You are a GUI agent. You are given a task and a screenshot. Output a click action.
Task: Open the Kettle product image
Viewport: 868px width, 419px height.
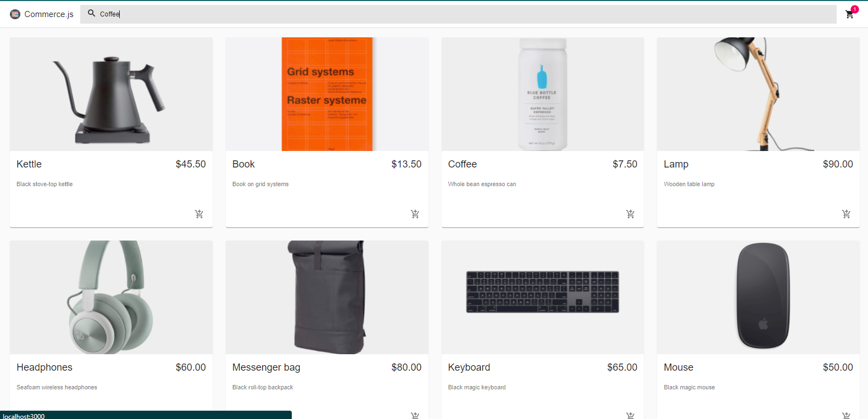[111, 94]
